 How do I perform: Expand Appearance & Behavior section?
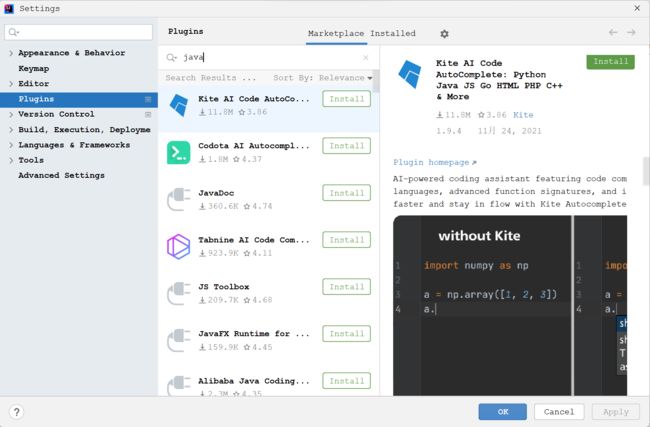click(x=11, y=53)
